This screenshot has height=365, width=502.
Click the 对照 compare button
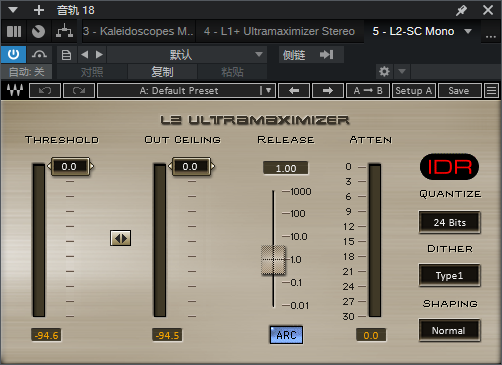(x=92, y=72)
